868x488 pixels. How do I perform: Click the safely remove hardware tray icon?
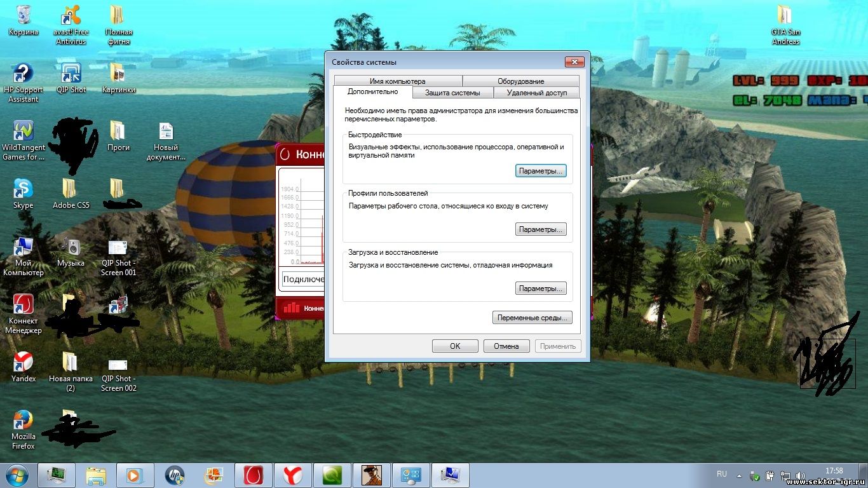click(x=755, y=475)
